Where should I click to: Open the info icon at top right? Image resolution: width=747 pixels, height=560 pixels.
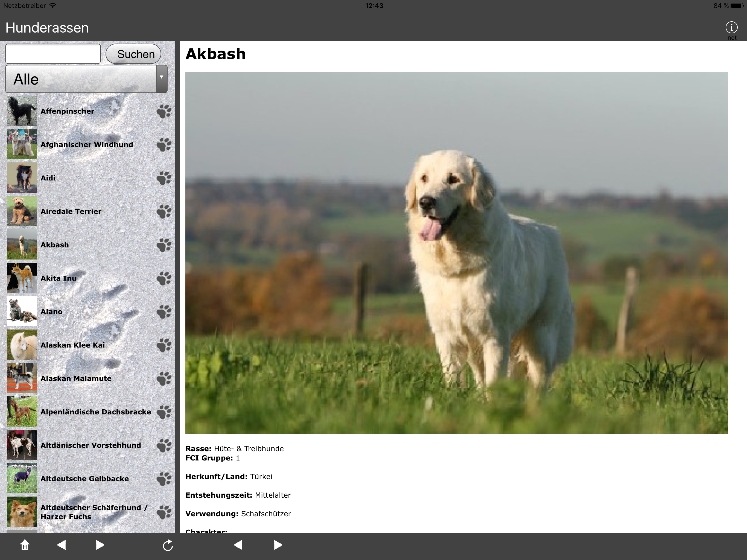pos(731,28)
